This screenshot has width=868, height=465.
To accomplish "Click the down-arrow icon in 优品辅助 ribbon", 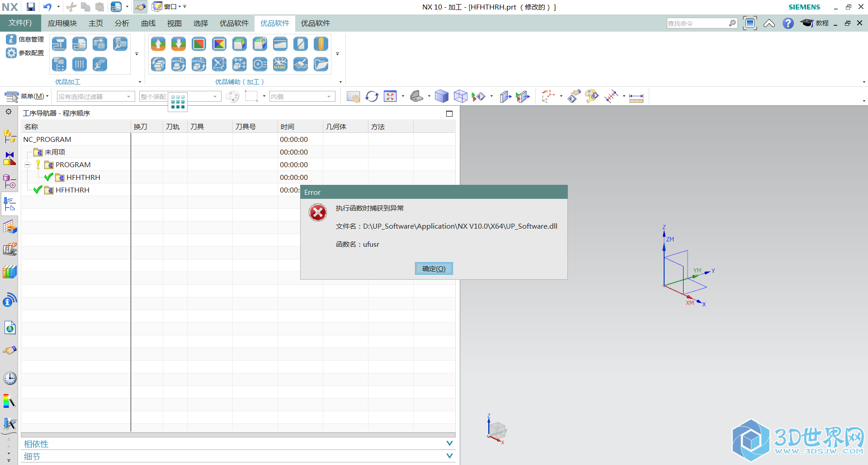I will tap(179, 44).
